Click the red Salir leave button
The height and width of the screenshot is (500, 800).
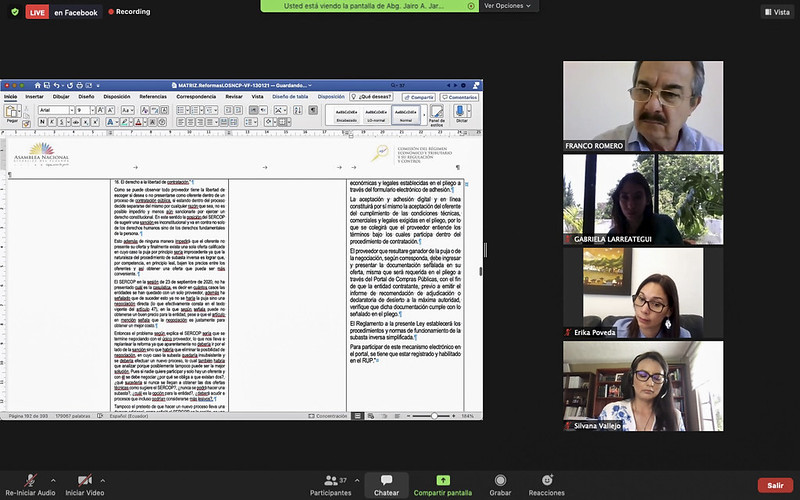(x=775, y=485)
